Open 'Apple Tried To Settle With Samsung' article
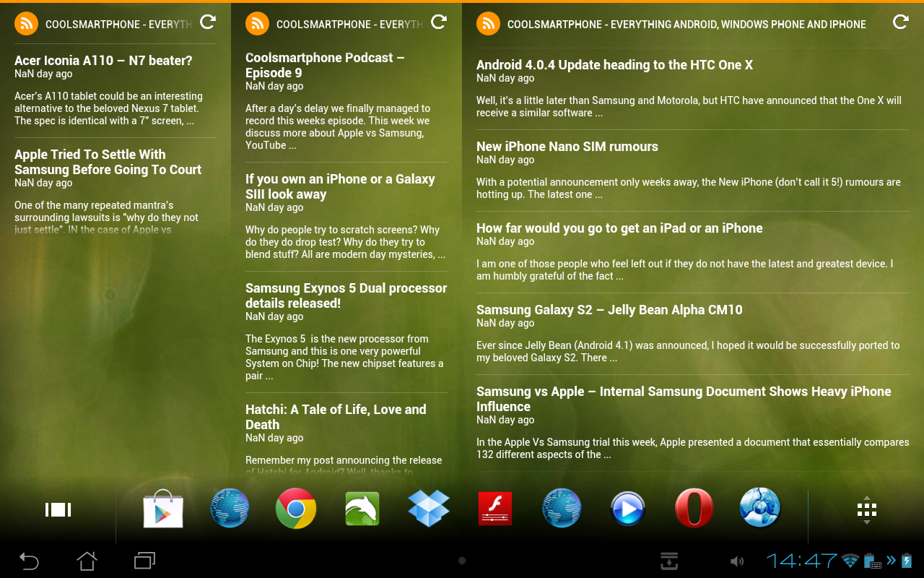The height and width of the screenshot is (578, 924). [x=108, y=162]
